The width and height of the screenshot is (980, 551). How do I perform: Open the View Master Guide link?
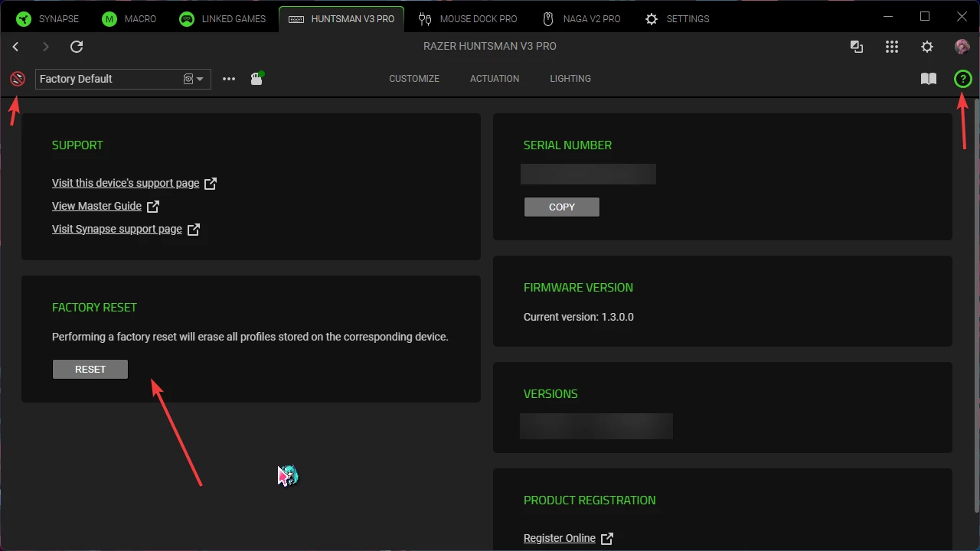coord(106,206)
